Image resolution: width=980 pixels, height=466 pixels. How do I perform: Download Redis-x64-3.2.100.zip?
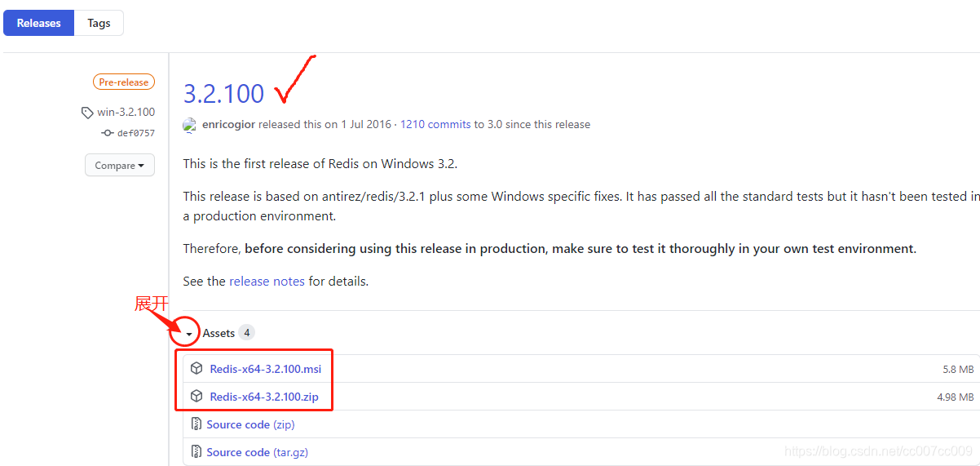(x=264, y=397)
